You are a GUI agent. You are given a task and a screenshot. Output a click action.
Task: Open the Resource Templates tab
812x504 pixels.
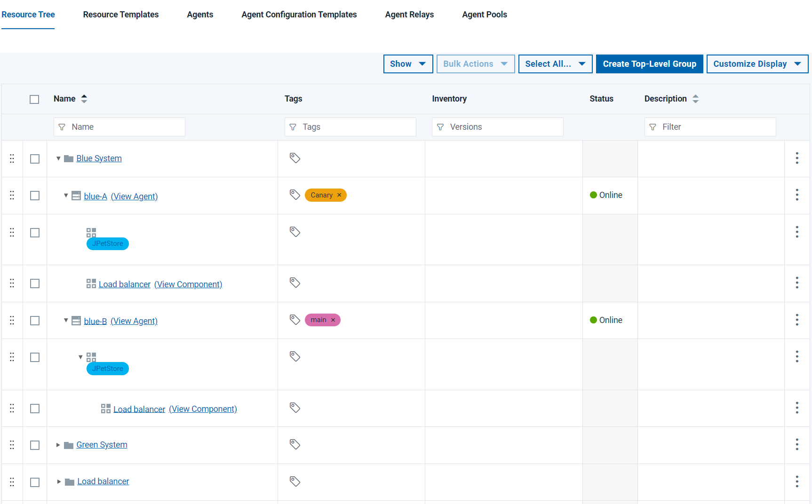tap(121, 15)
